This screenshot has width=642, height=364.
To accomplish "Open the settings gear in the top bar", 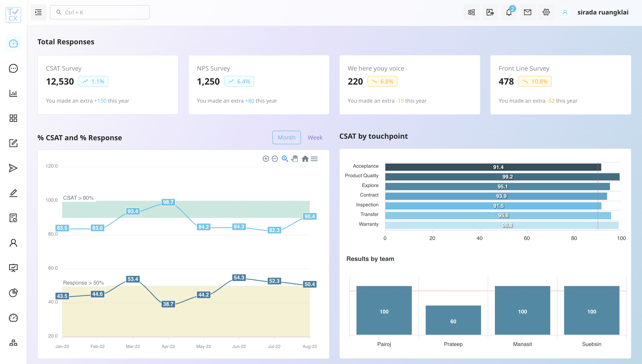I will click(x=546, y=12).
